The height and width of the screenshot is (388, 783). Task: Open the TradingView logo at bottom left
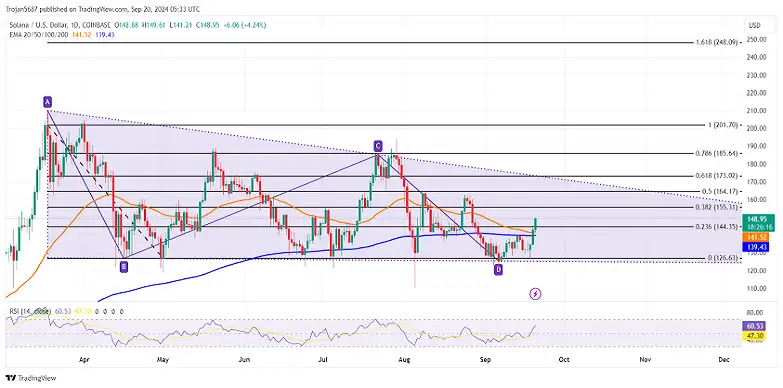(31, 378)
